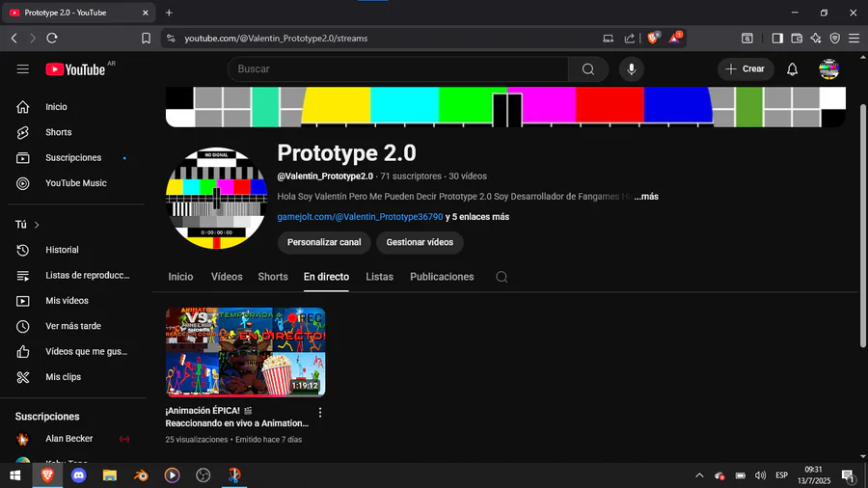Open the stream thumbnail with 1:19:12
The image size is (868, 488).
click(x=245, y=352)
